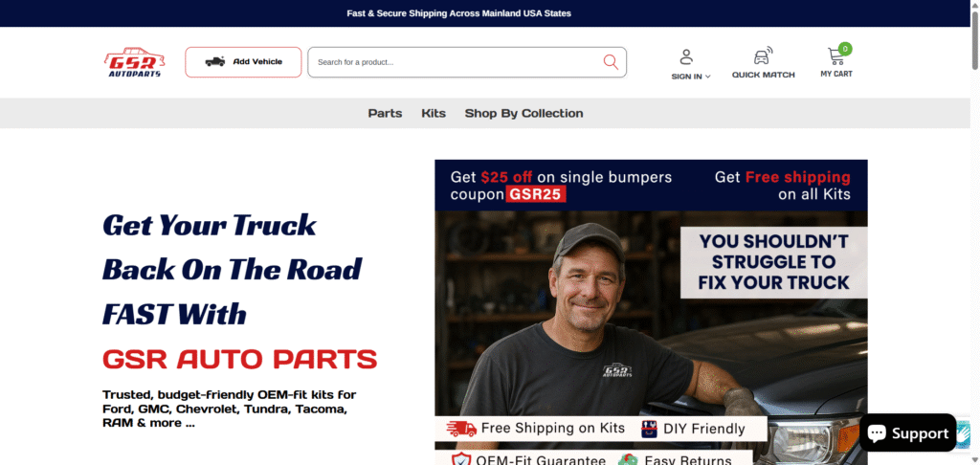Click the Add Vehicle button
This screenshot has width=980, height=465.
(243, 62)
